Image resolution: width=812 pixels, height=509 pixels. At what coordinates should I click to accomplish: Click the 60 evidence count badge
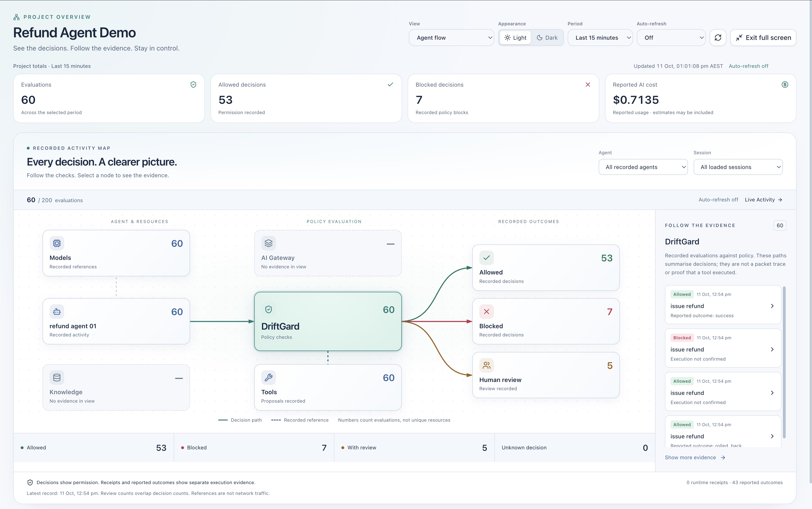coord(780,226)
